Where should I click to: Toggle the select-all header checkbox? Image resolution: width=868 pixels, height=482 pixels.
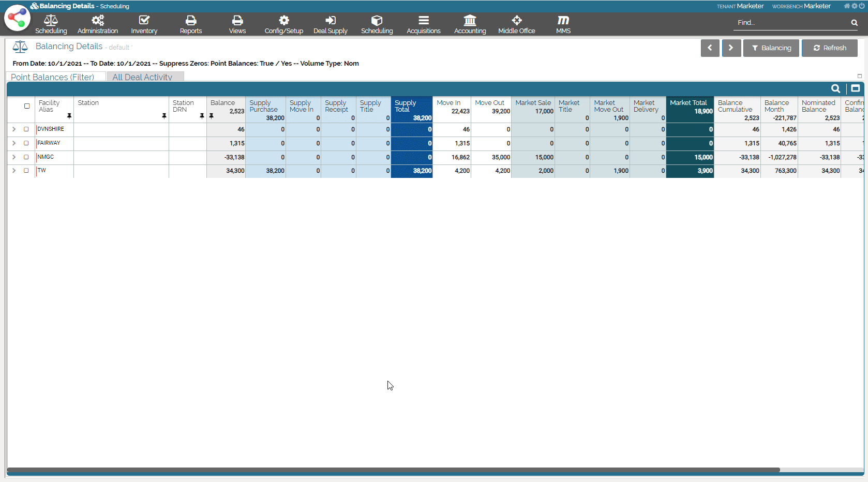27,106
